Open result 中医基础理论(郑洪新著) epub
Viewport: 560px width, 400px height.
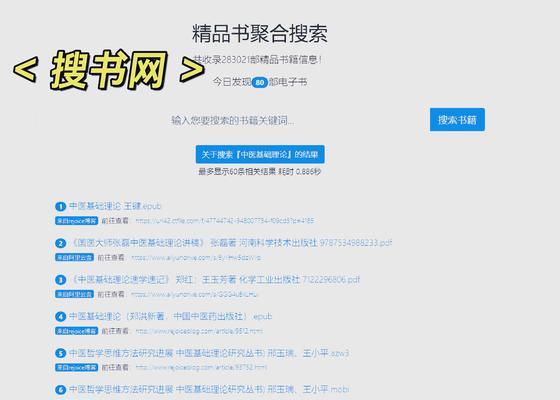(x=170, y=316)
